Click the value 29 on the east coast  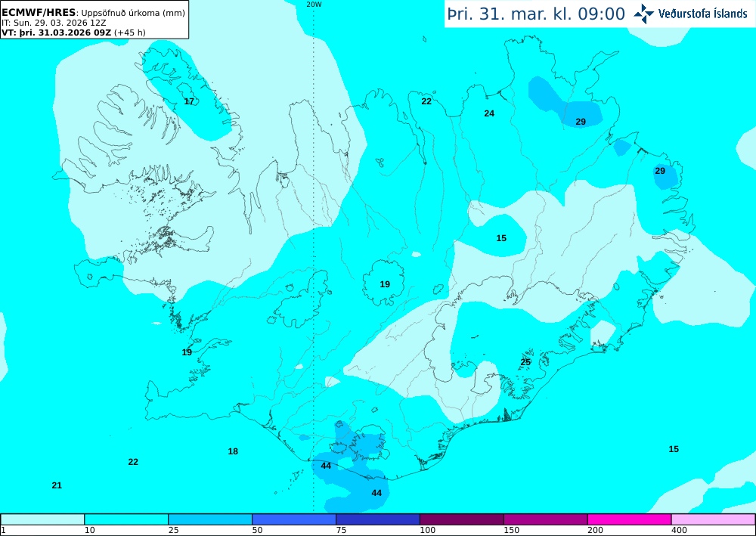(660, 171)
